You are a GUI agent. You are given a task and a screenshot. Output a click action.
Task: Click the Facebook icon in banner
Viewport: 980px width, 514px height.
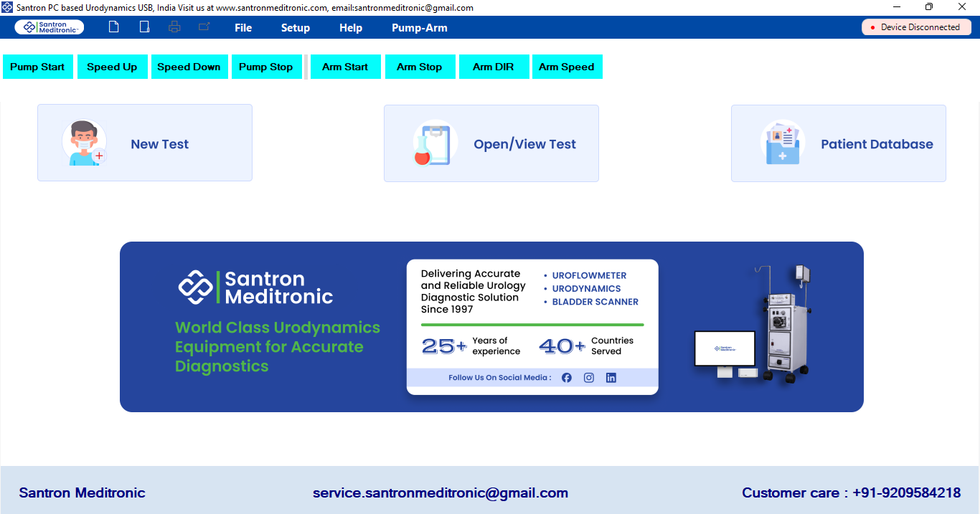pos(567,378)
